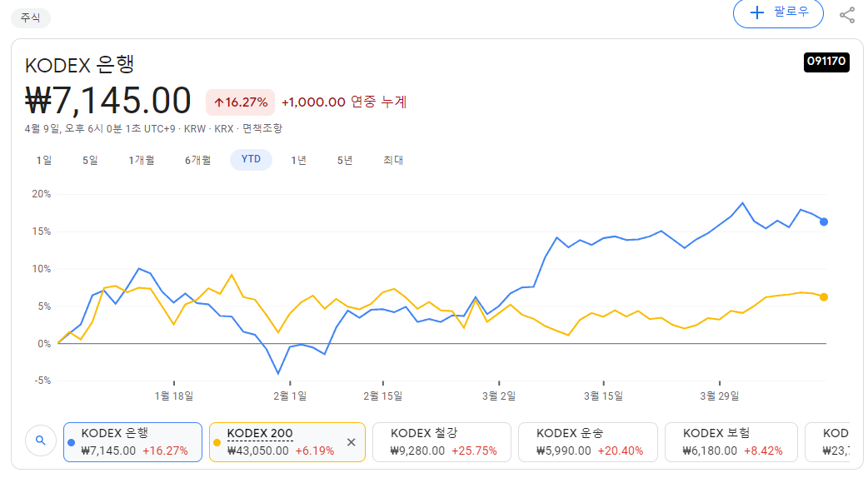Viewport: 868px width, 478px height.
Task: Click the search magnifier for comparison
Action: pos(41,441)
